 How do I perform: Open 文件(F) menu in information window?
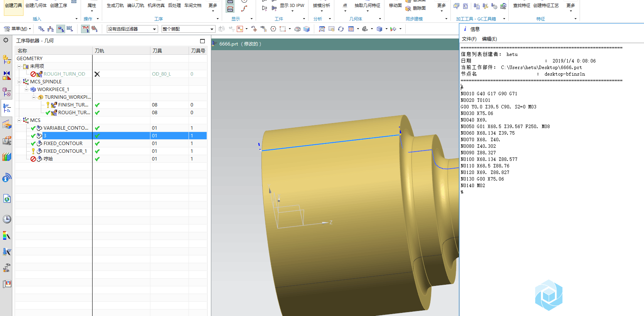(469, 39)
